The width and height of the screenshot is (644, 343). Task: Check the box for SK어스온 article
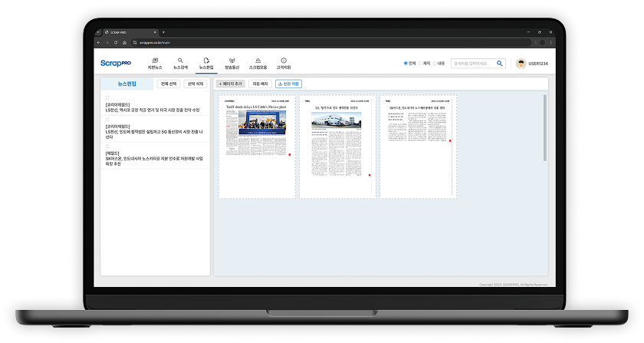pyautogui.click(x=107, y=147)
